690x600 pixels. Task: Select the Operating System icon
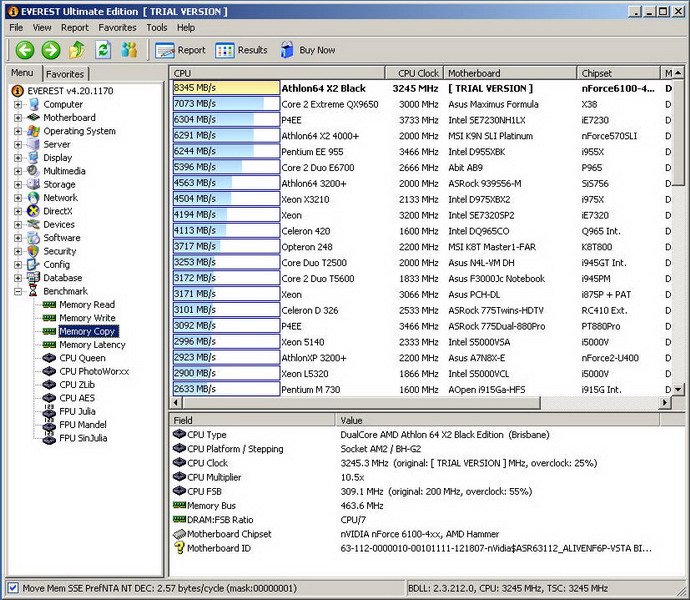point(33,131)
